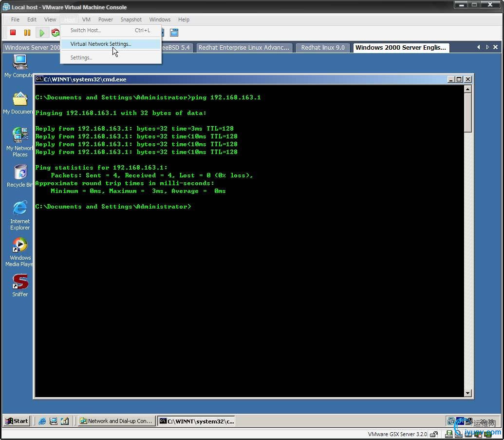Click the cmd.exe title bar icon

pyautogui.click(x=39, y=79)
